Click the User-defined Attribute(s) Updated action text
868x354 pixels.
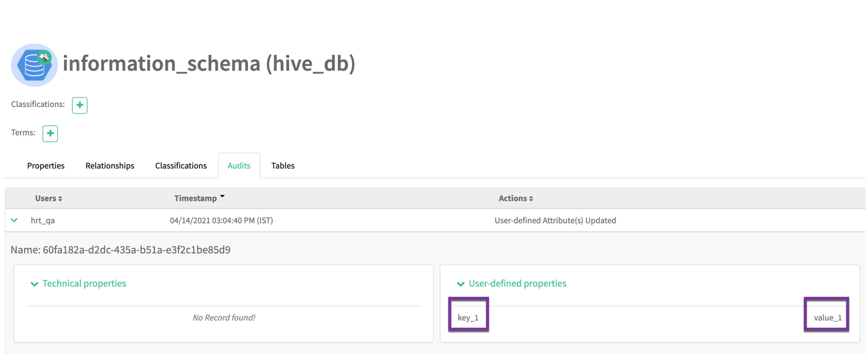tap(555, 220)
